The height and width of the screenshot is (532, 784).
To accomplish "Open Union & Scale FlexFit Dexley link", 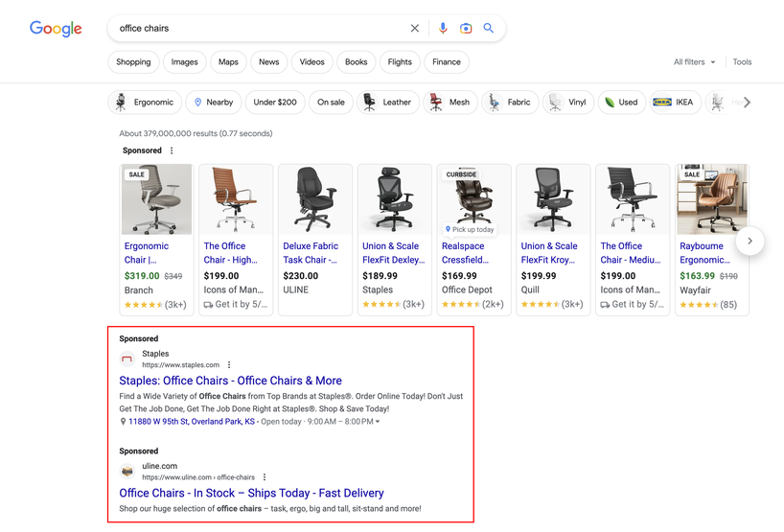I will [x=394, y=253].
